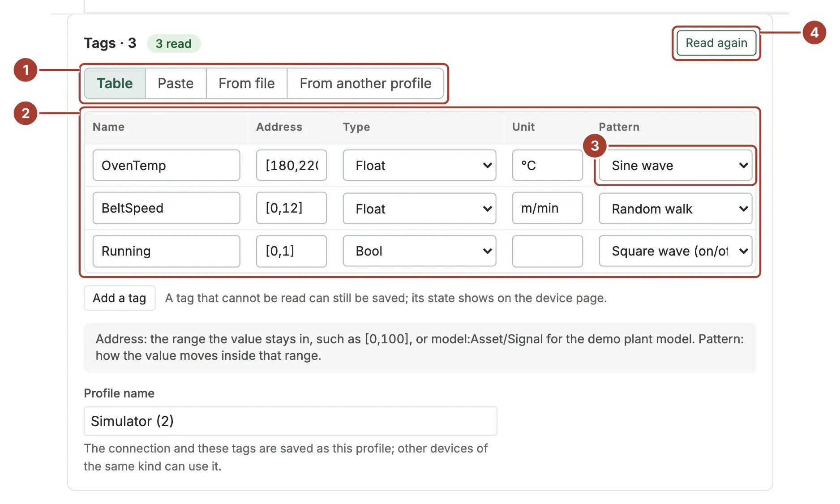840x504 pixels.
Task: Edit the m/min unit field
Action: [548, 208]
